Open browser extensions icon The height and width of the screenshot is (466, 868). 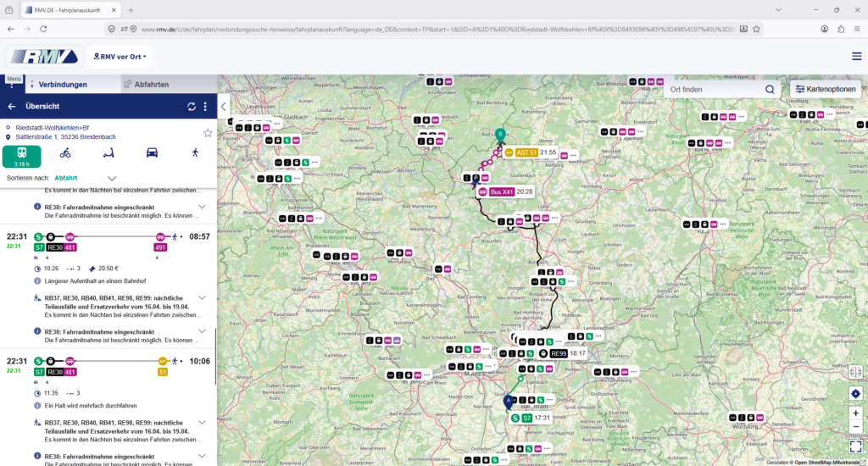pos(840,29)
